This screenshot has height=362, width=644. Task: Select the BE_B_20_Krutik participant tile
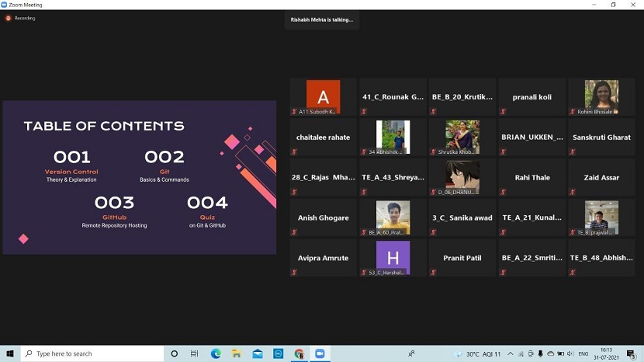(462, 97)
